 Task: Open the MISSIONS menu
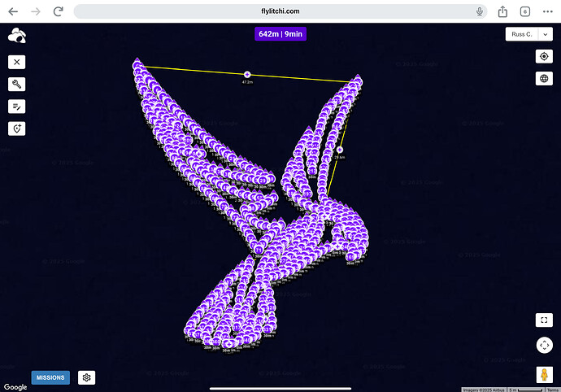(x=50, y=377)
